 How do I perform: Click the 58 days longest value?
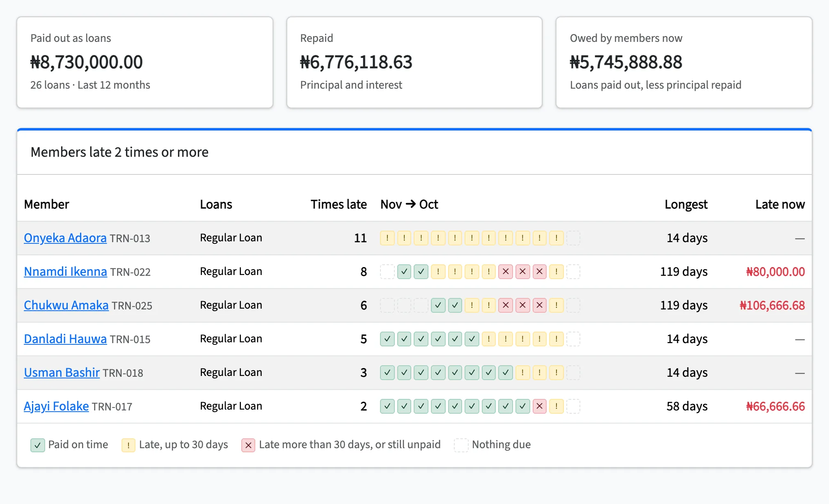pos(687,406)
